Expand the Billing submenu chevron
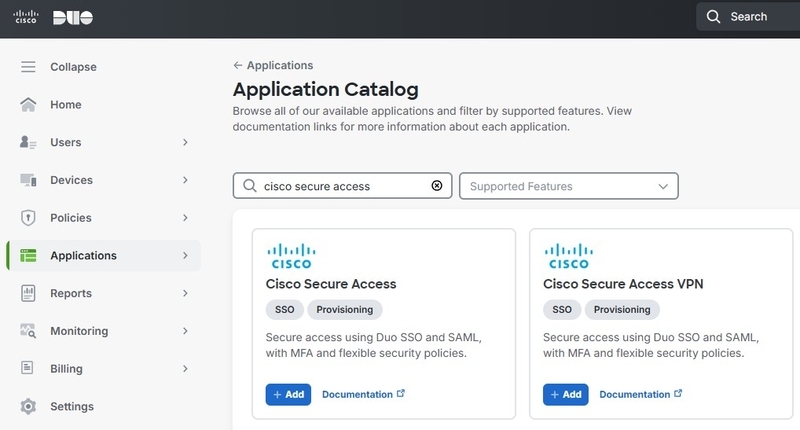Viewport: 800px width, 430px height. [185, 369]
